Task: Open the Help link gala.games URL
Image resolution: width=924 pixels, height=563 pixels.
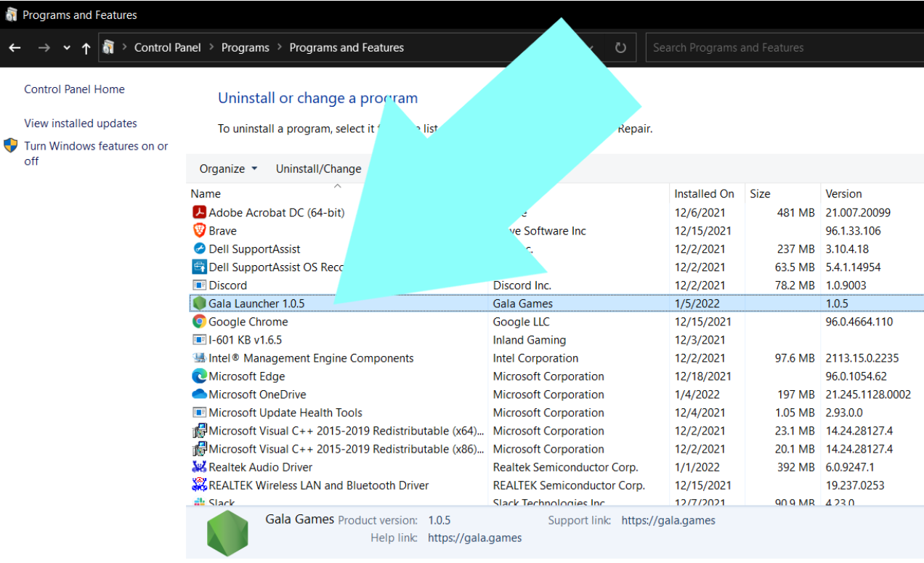Action: tap(475, 538)
